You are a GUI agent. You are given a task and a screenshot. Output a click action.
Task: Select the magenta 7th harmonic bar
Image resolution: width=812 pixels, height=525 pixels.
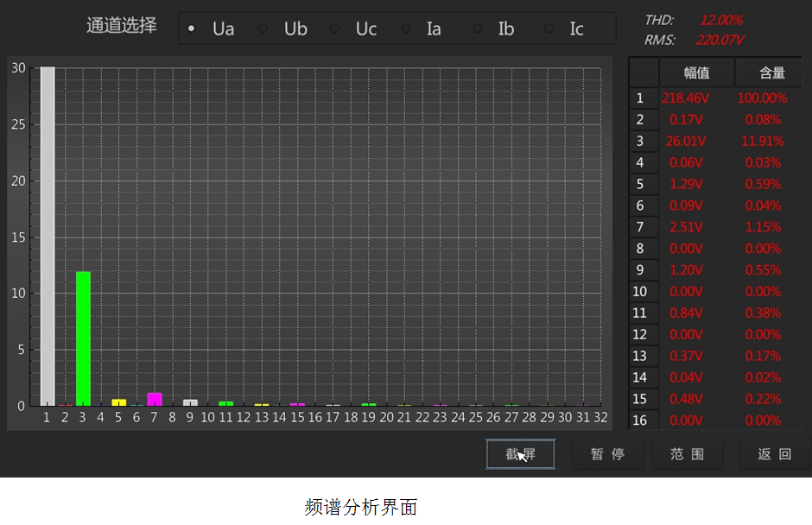point(155,399)
